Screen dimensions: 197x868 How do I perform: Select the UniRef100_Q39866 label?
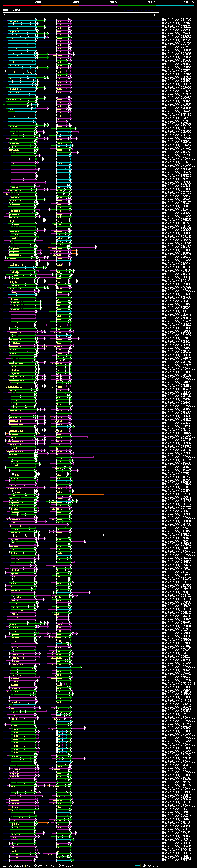177,67
